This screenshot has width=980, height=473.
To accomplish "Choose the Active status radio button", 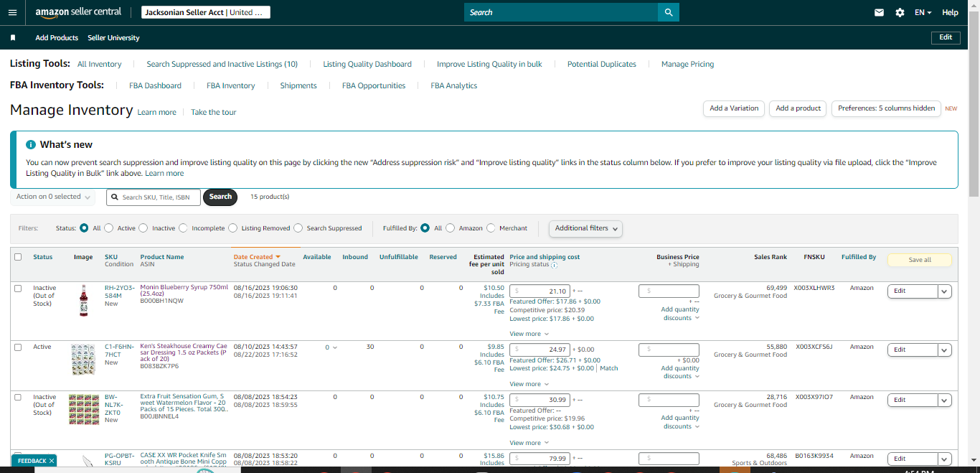I will click(108, 228).
